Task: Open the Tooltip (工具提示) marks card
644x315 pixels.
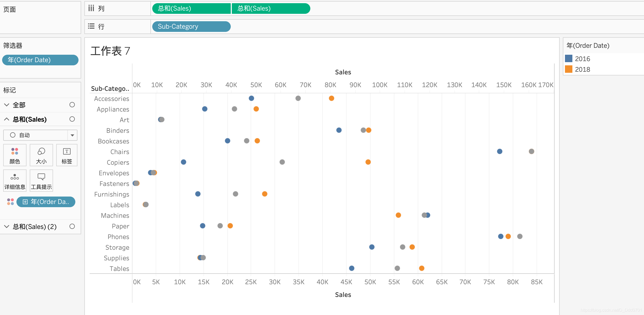Action: pos(41,181)
